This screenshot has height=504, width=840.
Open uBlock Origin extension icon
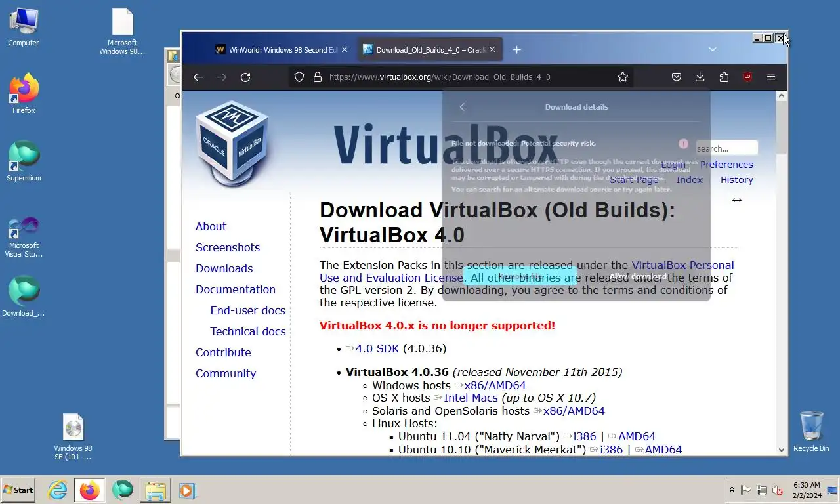pyautogui.click(x=747, y=77)
